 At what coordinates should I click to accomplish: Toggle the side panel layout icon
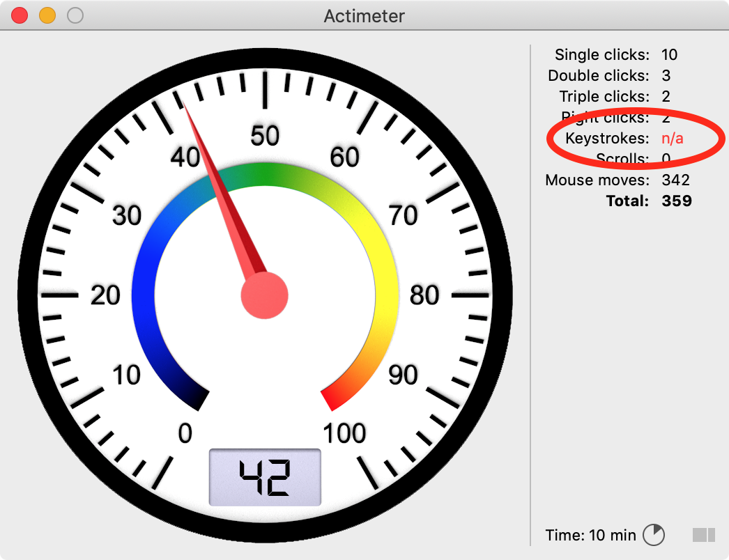(703, 535)
